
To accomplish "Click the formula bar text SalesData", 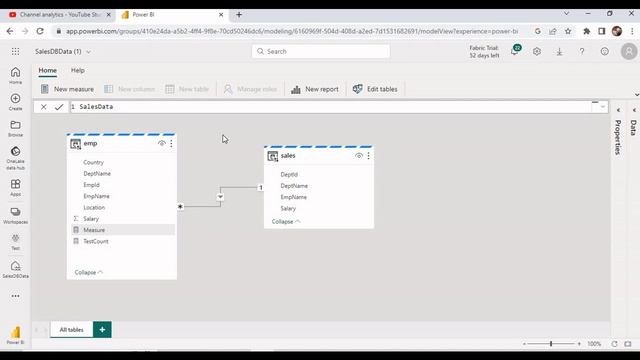I will 96,107.
